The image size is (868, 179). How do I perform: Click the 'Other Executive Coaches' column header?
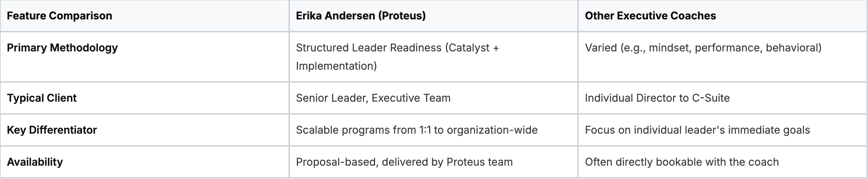click(x=650, y=16)
